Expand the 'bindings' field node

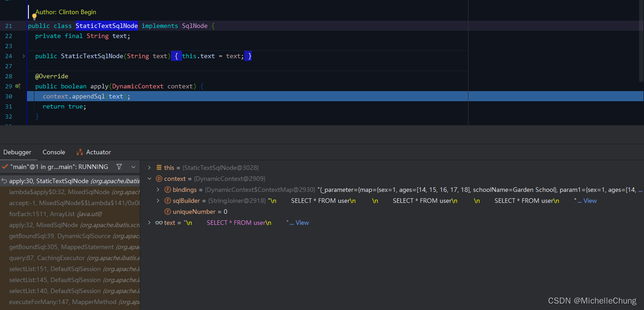[158, 190]
